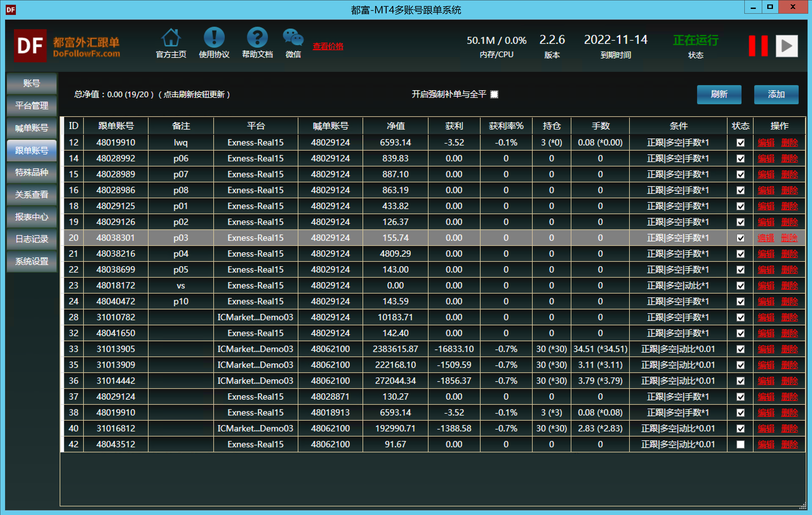Click 删除 link for ID 28 row
This screenshot has height=515, width=812.
click(x=789, y=318)
